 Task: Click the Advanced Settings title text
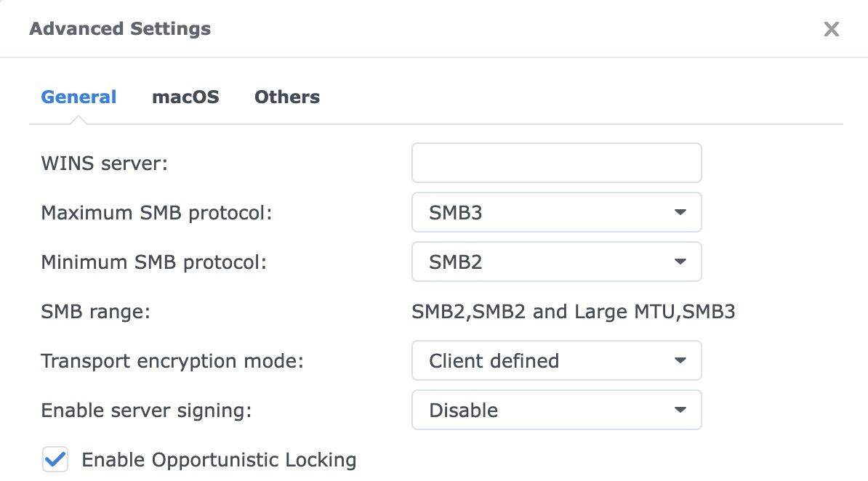[120, 29]
